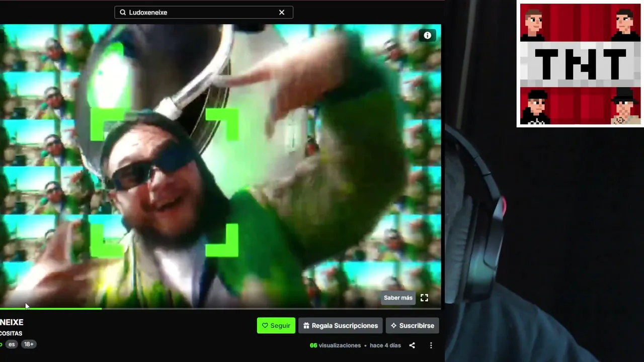
Task: Click the 'es' language tag
Action: (x=12, y=344)
